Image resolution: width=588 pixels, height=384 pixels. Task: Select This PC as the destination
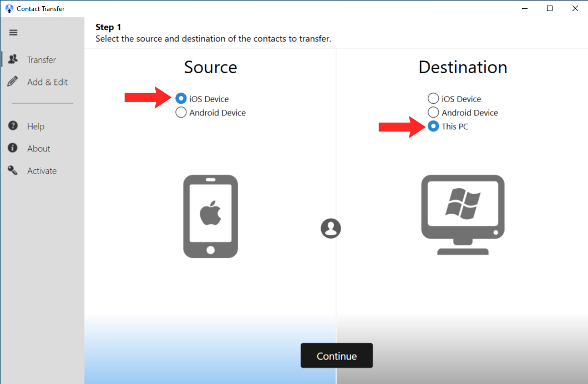tap(448, 127)
